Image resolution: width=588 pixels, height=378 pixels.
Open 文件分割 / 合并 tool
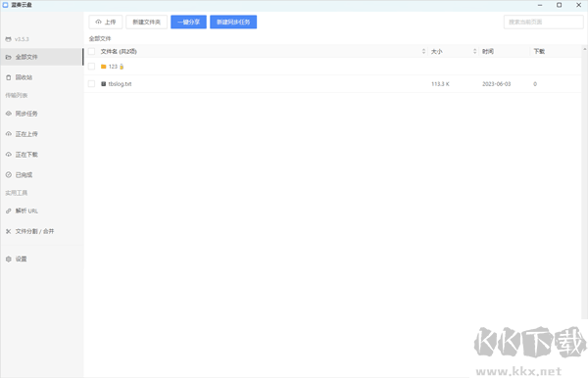pos(41,231)
